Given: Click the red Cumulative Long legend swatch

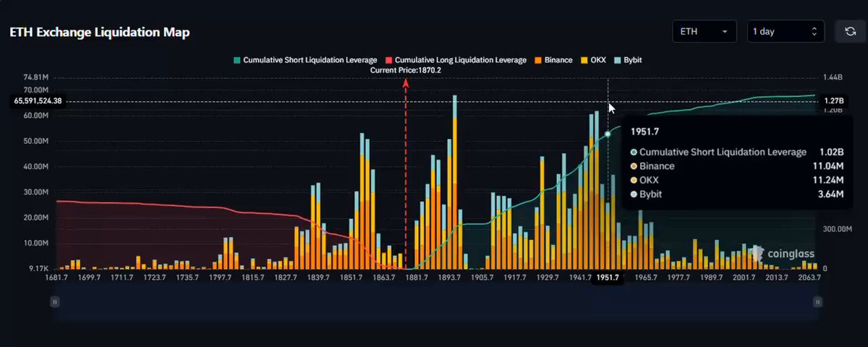Looking at the screenshot, I should 388,60.
